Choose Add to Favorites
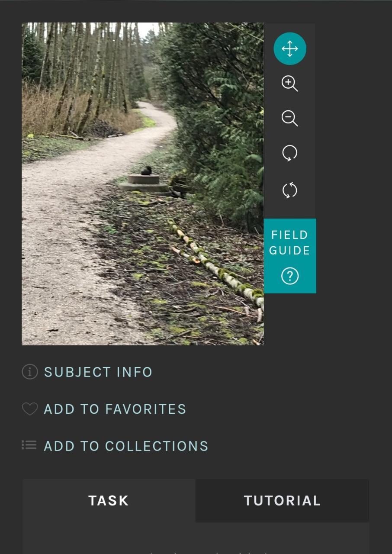Screen dimensions: 392x554 tap(115, 409)
